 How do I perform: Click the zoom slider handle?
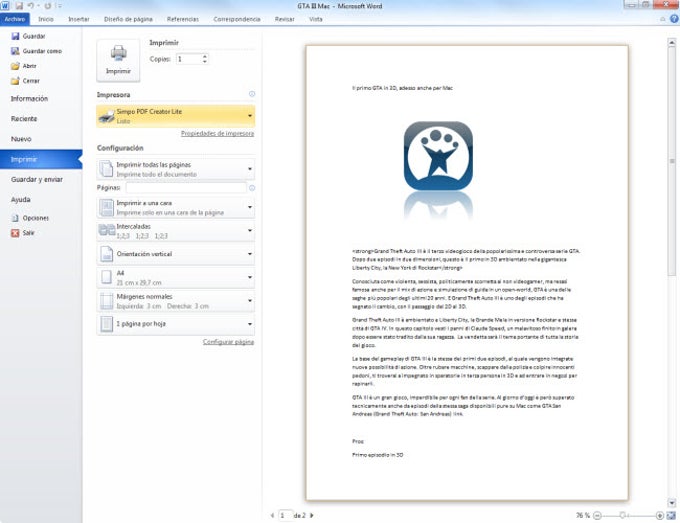(x=622, y=516)
